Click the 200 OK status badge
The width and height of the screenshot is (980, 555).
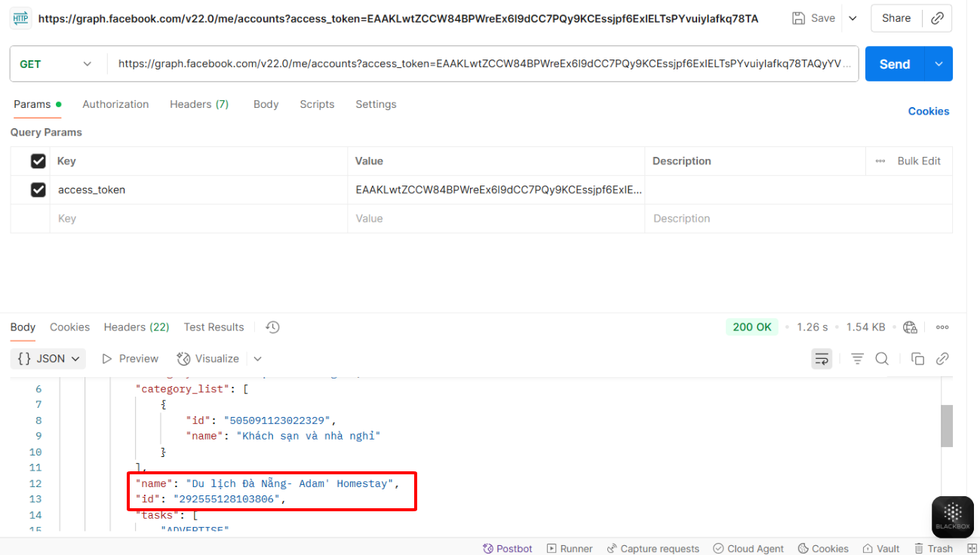(752, 327)
